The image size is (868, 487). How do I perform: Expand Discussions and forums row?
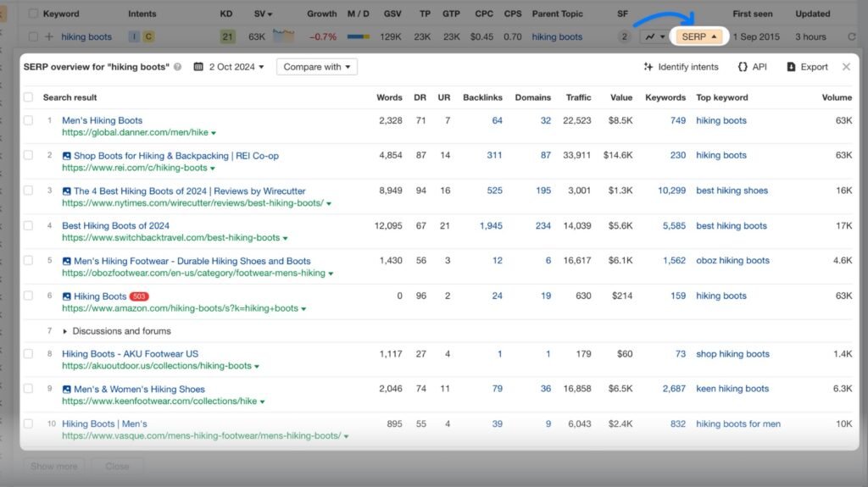tap(64, 331)
